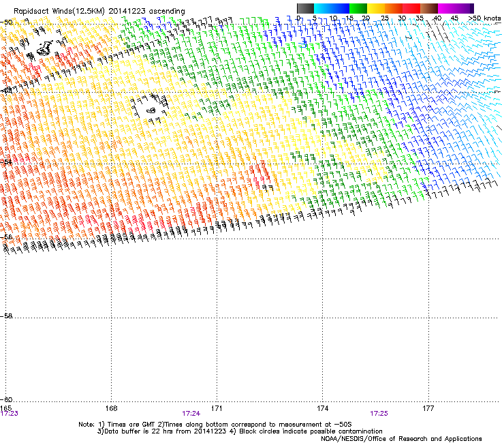Click the '168' longitude label

[112, 408]
